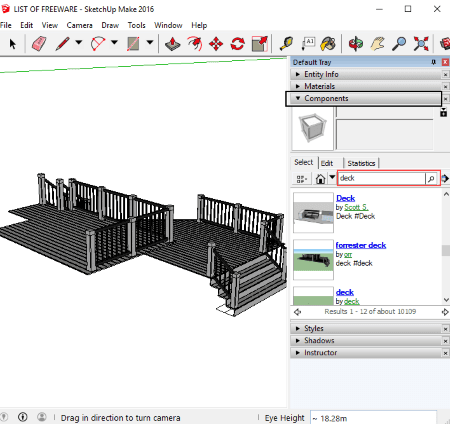Toggle the Default Tray pin
The height and width of the screenshot is (424, 450).
coord(434,62)
